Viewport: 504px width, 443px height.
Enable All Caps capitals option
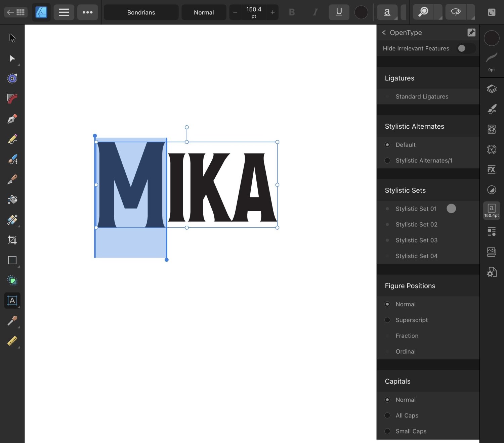tap(387, 415)
